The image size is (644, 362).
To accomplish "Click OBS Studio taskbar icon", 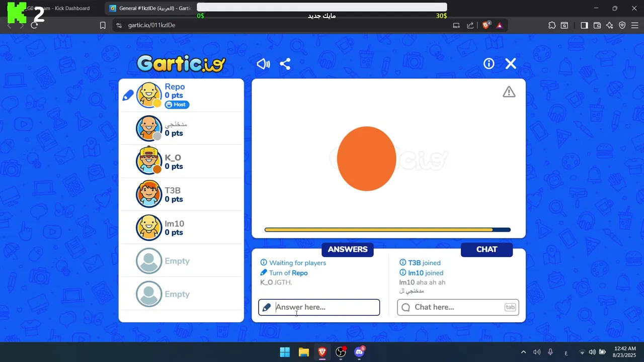I will [341, 352].
